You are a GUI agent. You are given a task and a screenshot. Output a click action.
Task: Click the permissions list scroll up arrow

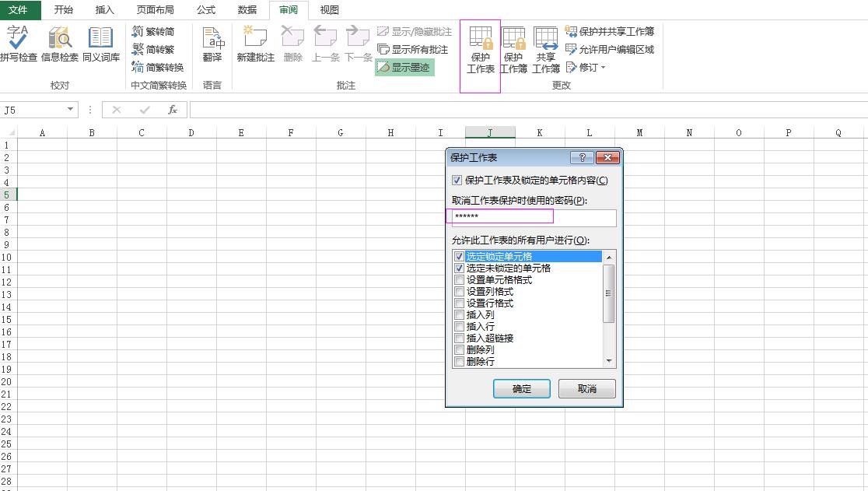(609, 257)
